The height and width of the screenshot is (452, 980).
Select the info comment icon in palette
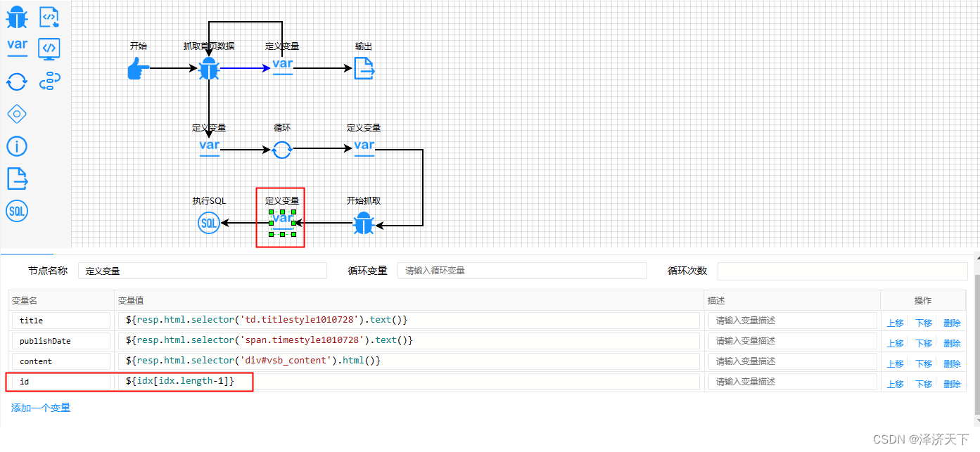coord(17,146)
